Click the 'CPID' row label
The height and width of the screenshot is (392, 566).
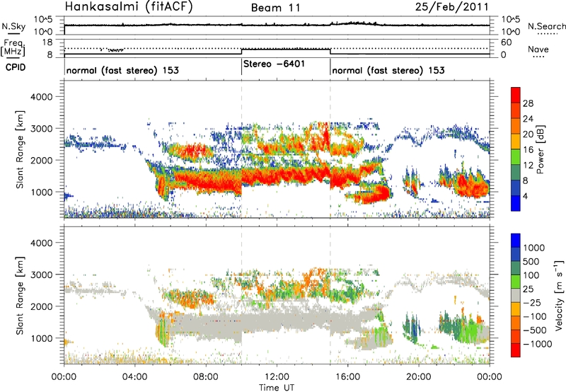pyautogui.click(x=16, y=67)
